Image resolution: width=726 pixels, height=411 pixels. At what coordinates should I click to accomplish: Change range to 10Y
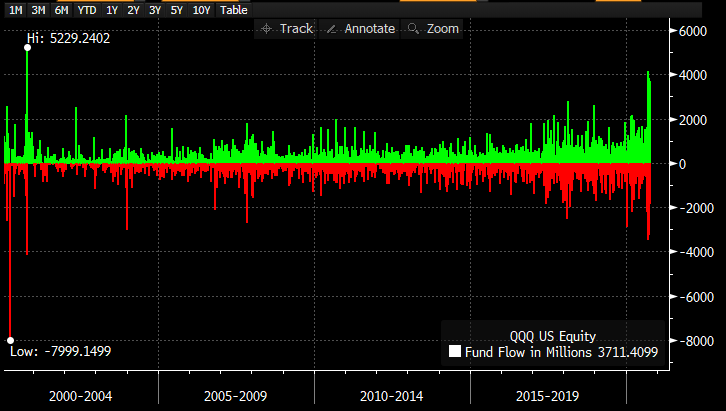coord(200,10)
